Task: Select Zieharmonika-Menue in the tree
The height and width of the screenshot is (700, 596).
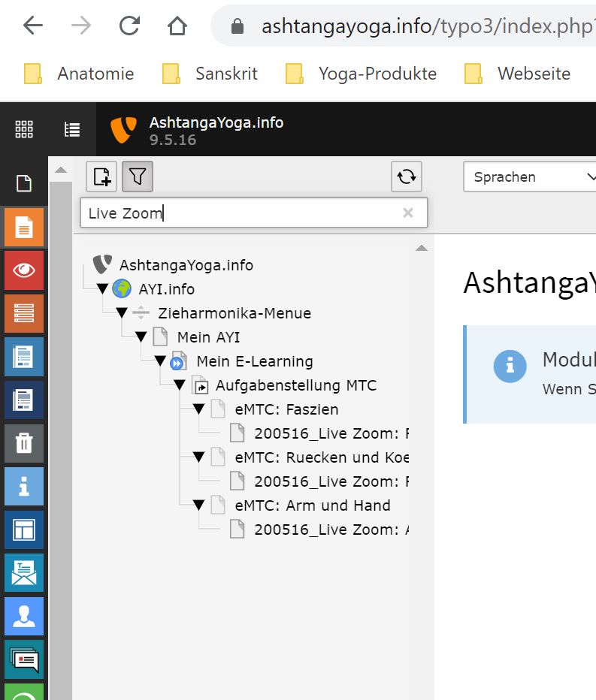Action: [234, 313]
